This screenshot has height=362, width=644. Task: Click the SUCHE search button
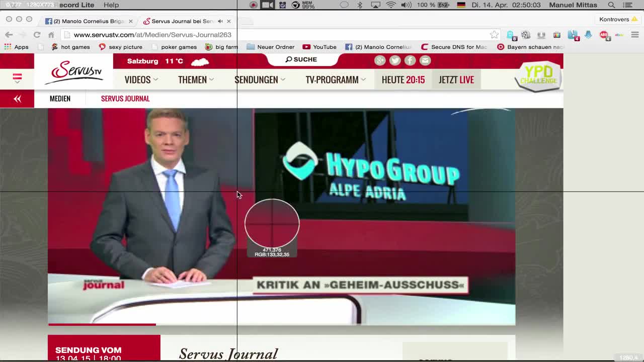pos(301,59)
